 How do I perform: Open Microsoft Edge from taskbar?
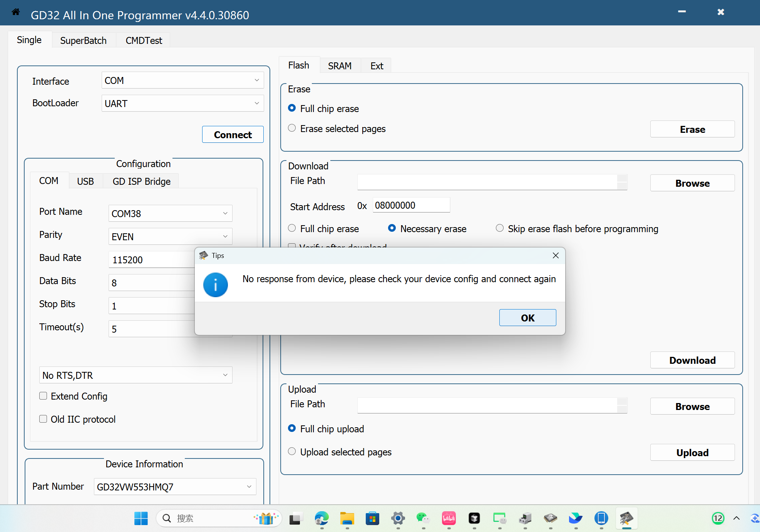321,519
